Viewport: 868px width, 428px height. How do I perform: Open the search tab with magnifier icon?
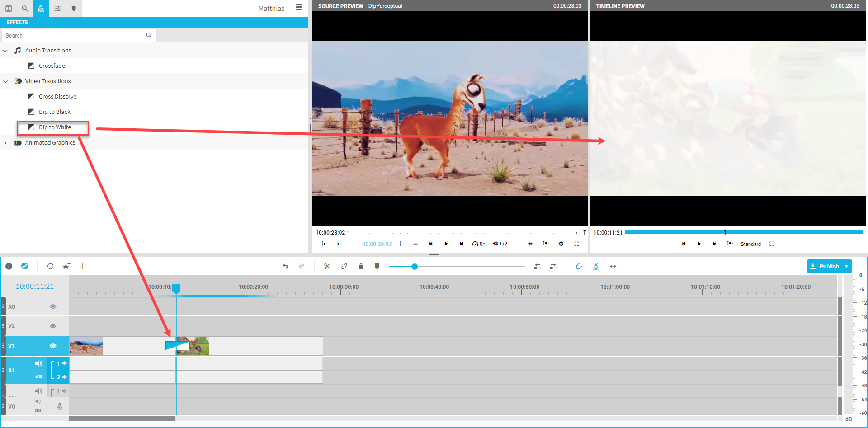[25, 9]
